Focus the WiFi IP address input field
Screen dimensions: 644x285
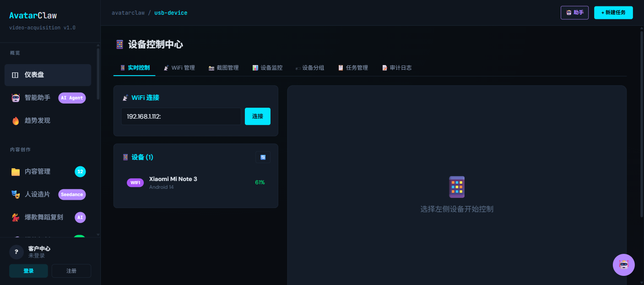click(x=181, y=116)
